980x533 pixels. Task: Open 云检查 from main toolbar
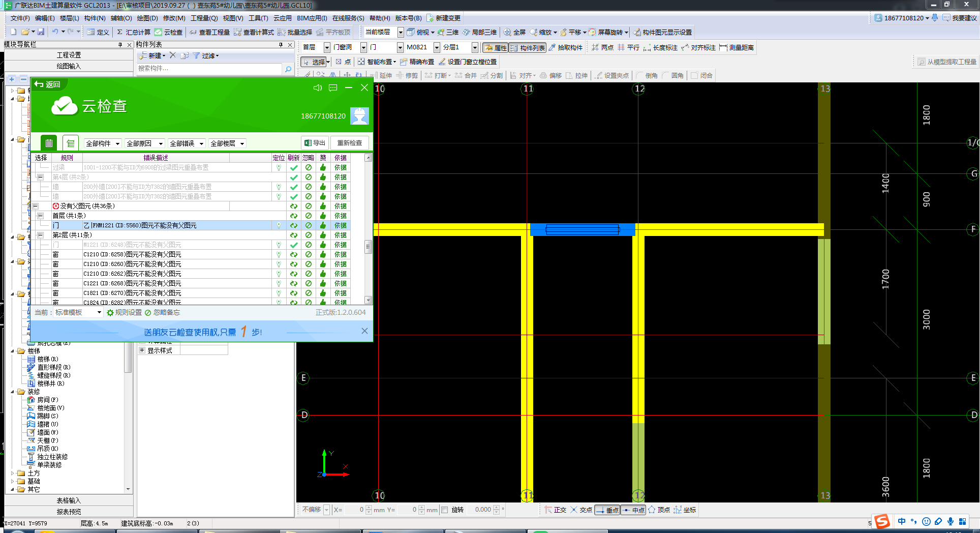coord(169,32)
